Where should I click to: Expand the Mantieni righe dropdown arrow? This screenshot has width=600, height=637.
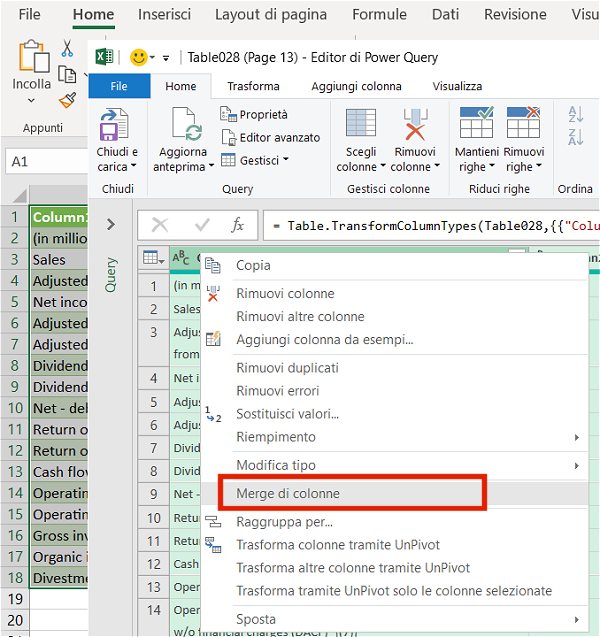pyautogui.click(x=492, y=166)
